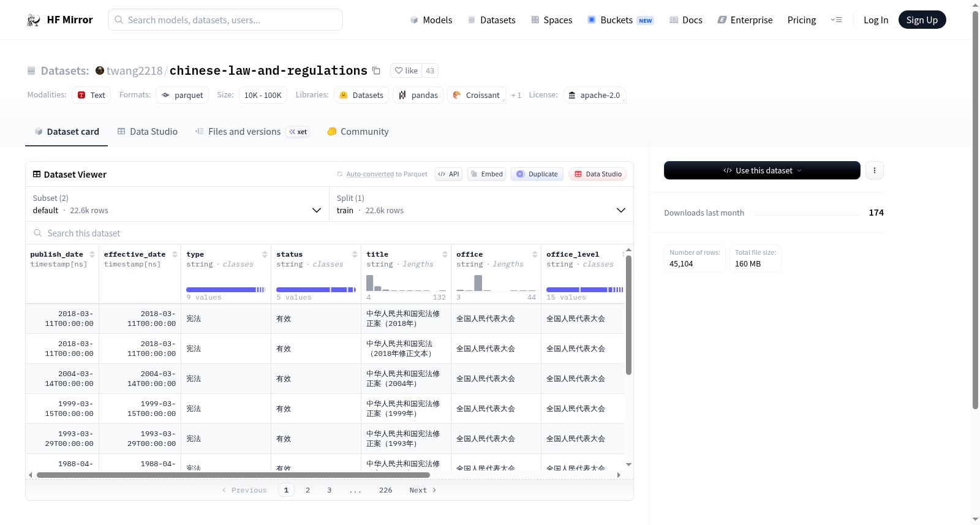Click the Sign Up button
Screen dimensions: 980x525
click(x=922, y=20)
